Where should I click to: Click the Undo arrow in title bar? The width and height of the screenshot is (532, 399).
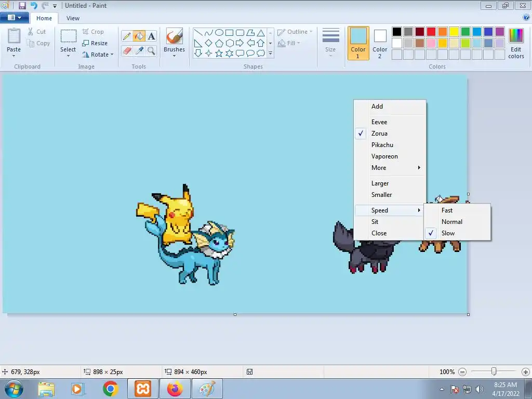(x=34, y=5)
